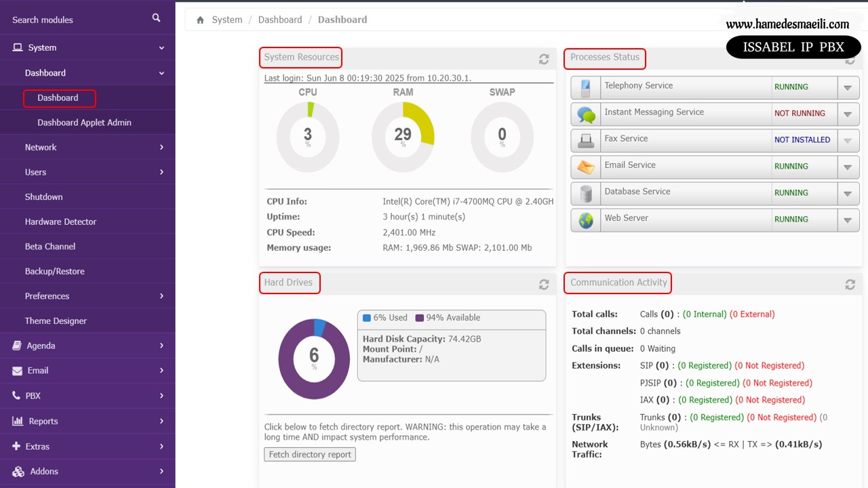Open the Telephony Service dropdown arrow
This screenshot has height=488, width=868.
click(848, 87)
